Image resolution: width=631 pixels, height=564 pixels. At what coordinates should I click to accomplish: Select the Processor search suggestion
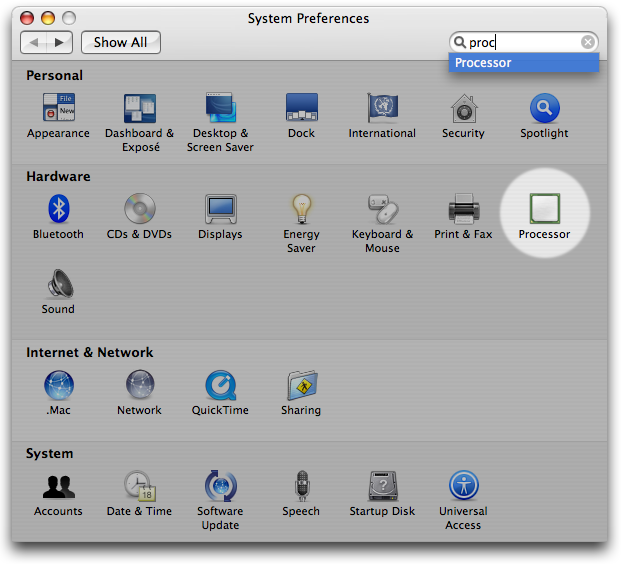pos(524,63)
